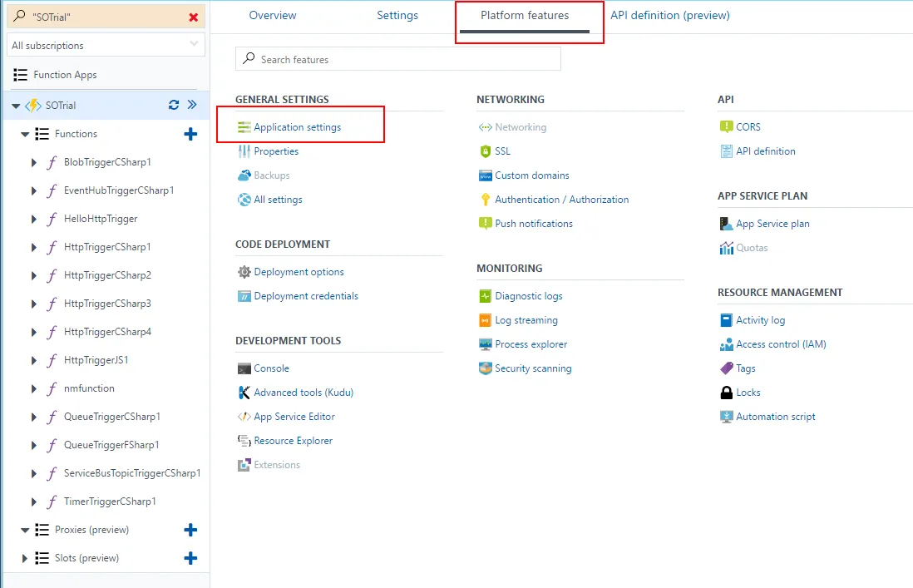Add a new proxy with plus icon

(190, 530)
